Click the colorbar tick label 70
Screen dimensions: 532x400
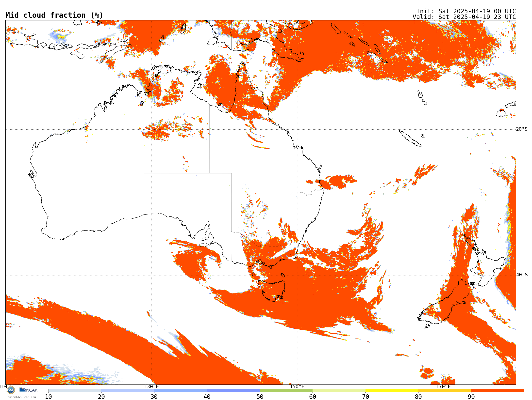click(366, 397)
